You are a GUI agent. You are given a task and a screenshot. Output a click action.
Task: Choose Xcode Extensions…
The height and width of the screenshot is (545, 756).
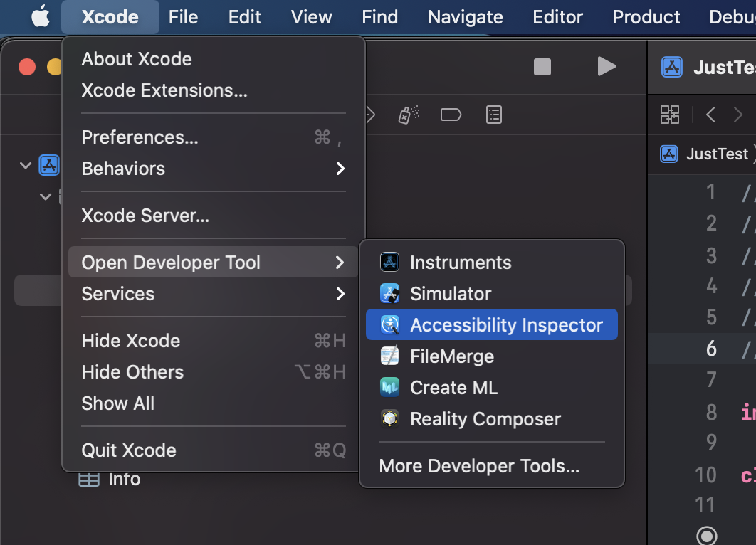tap(213, 90)
